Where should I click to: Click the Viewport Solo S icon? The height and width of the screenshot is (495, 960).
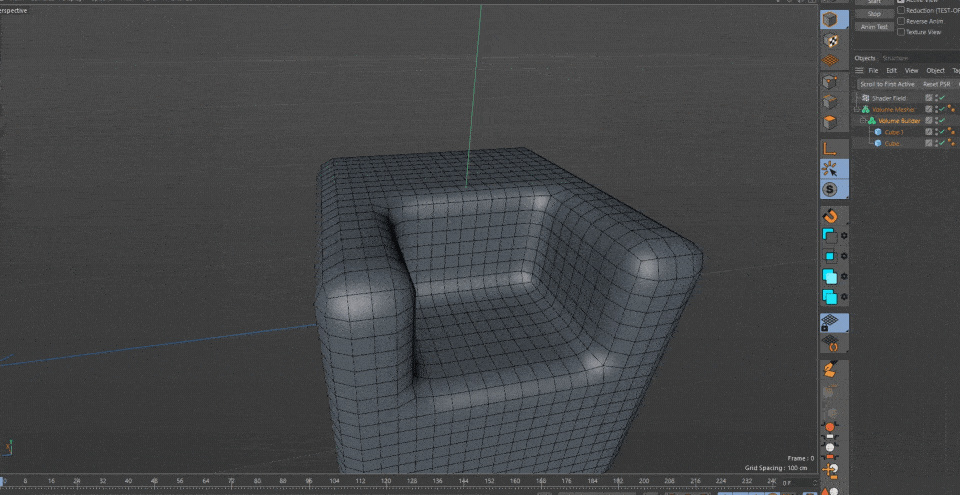click(829, 189)
